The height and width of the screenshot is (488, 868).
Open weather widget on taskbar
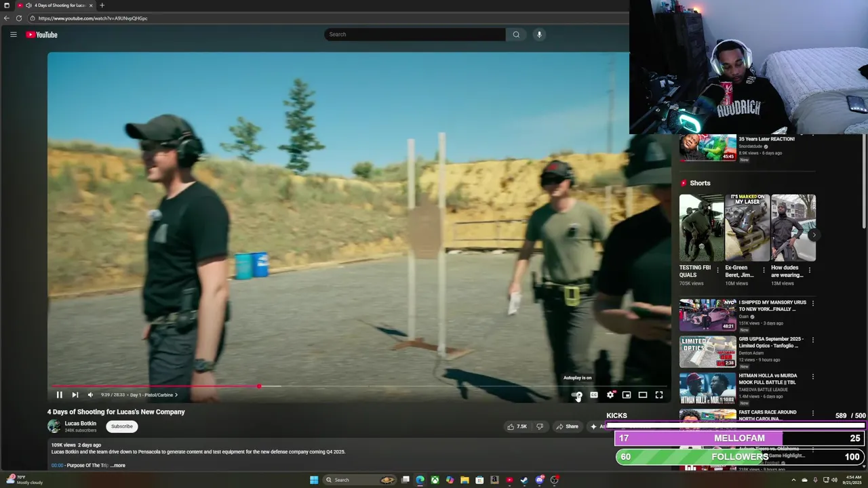[x=24, y=480]
